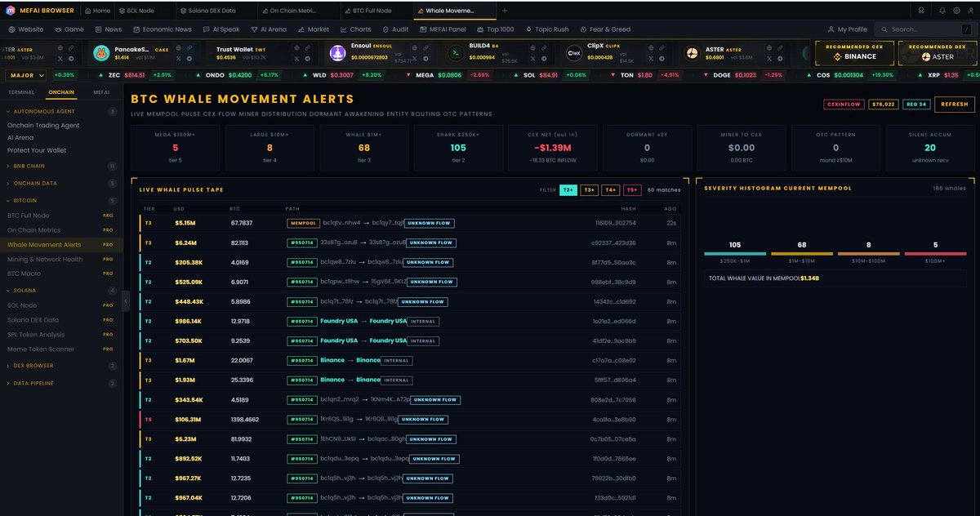Expand the Data Pipeline section
Image resolution: width=980 pixels, height=516 pixels.
pyautogui.click(x=62, y=382)
